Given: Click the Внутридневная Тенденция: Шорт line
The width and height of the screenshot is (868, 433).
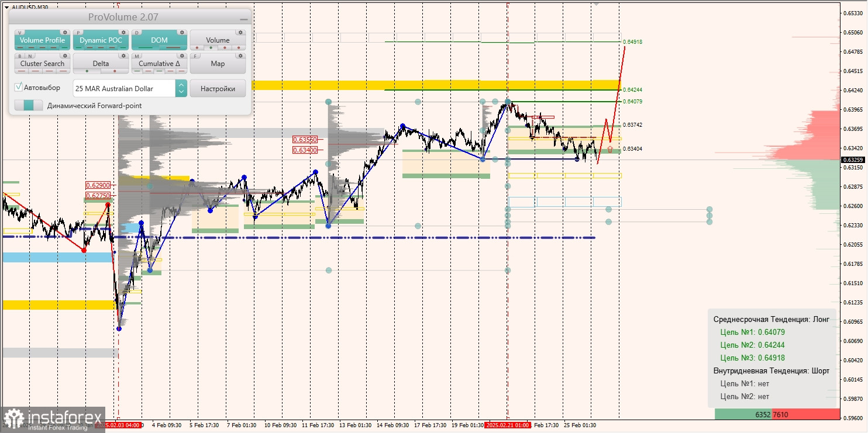Looking at the screenshot, I should (x=771, y=371).
